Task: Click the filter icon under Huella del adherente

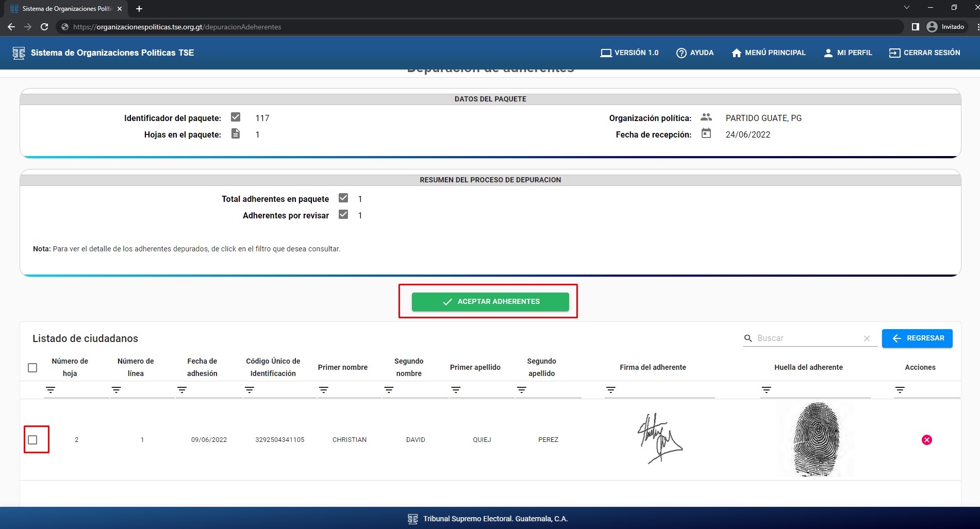Action: click(x=767, y=390)
